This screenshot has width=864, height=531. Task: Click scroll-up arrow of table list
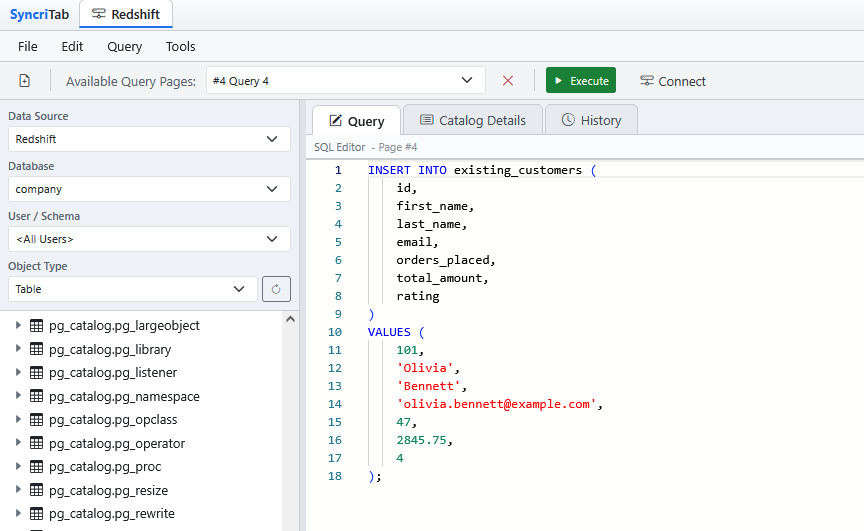(290, 319)
